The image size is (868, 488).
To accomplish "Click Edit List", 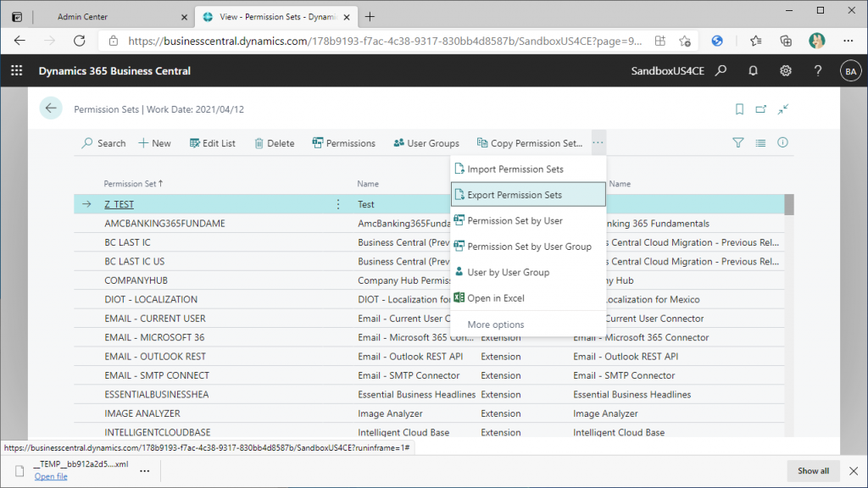I will point(213,143).
